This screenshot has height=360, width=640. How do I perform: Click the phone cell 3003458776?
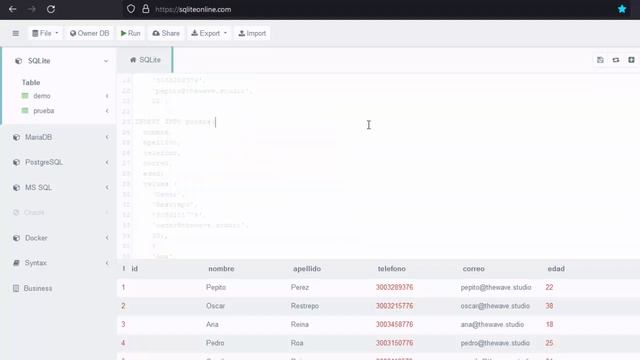tap(394, 324)
